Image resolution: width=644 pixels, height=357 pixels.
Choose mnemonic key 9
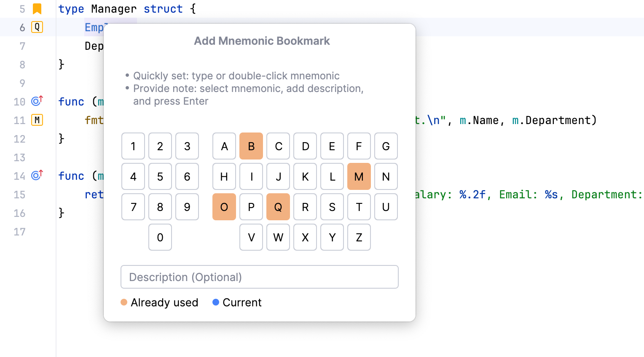(187, 207)
